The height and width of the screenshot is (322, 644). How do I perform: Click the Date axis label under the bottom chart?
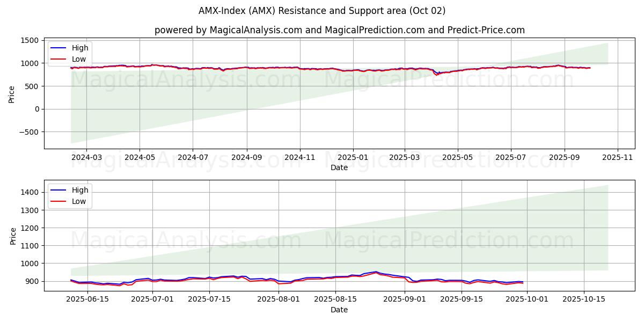click(x=339, y=310)
